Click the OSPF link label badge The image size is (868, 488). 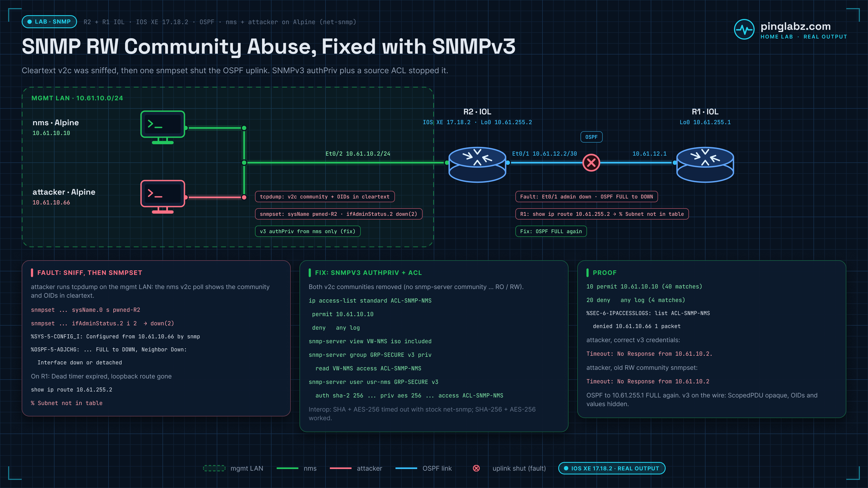pos(591,137)
